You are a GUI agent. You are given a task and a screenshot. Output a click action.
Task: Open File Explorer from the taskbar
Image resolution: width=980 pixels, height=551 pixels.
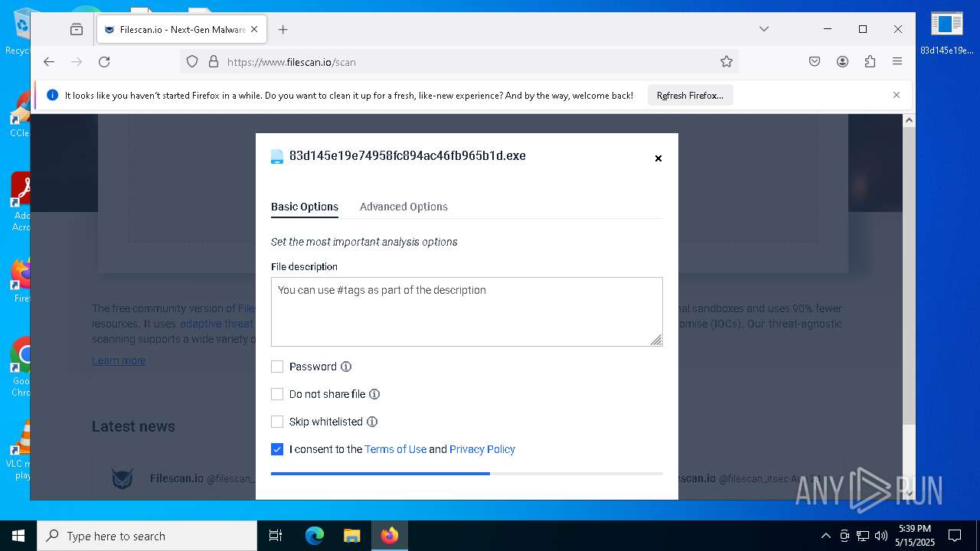coord(351,536)
